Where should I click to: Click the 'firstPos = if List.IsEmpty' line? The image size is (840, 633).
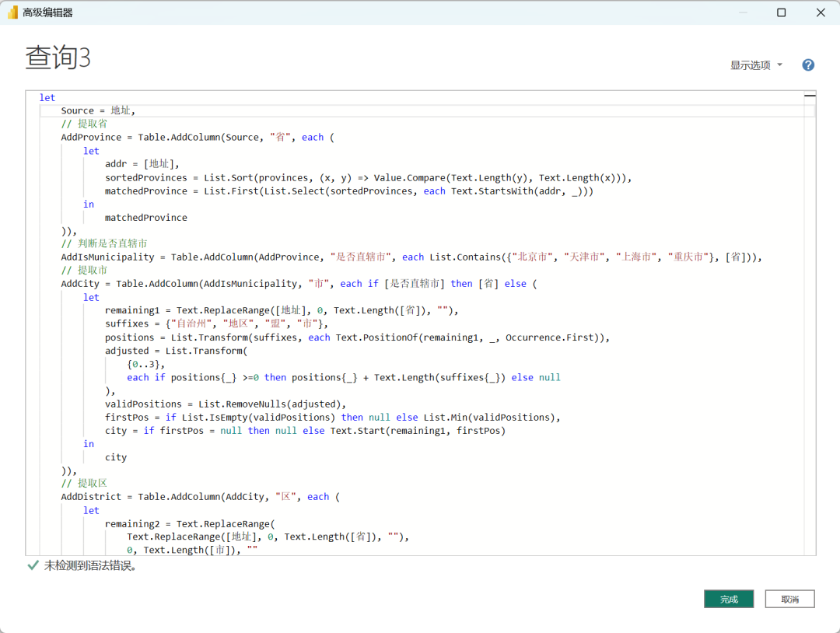click(x=332, y=417)
